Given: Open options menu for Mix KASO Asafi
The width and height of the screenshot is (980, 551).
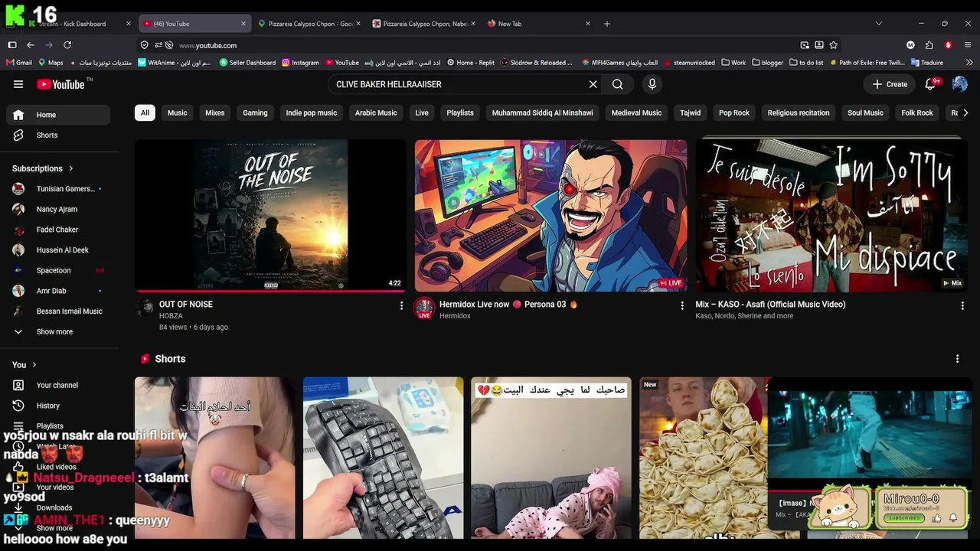Looking at the screenshot, I should pyautogui.click(x=962, y=305).
